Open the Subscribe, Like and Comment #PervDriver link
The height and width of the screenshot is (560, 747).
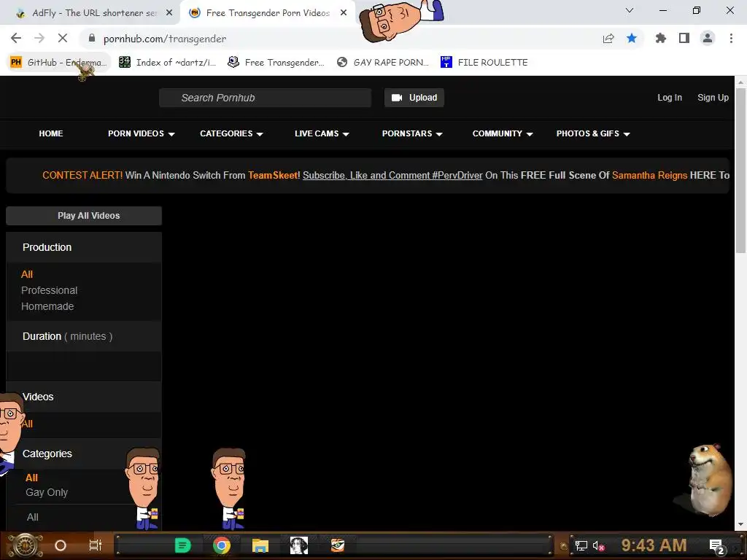(x=392, y=175)
